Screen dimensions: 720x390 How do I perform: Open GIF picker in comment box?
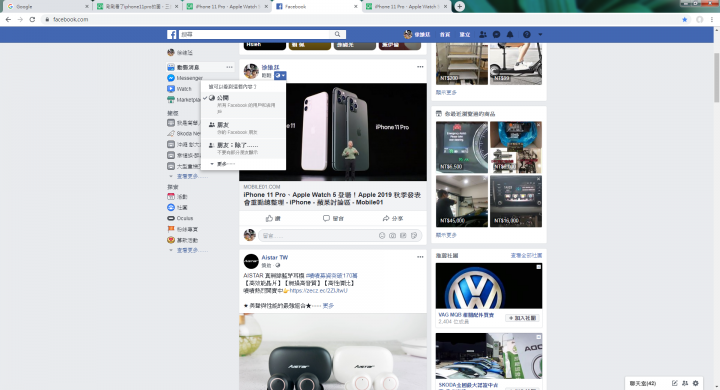click(403, 236)
